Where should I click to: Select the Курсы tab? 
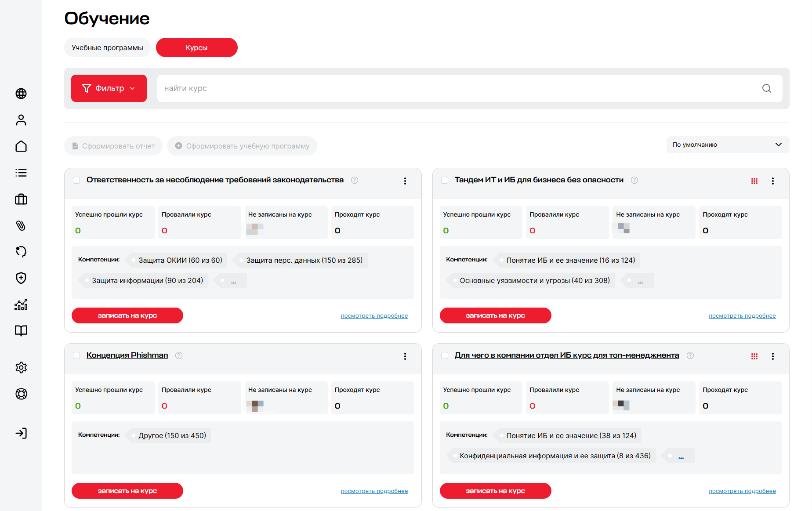click(x=197, y=47)
